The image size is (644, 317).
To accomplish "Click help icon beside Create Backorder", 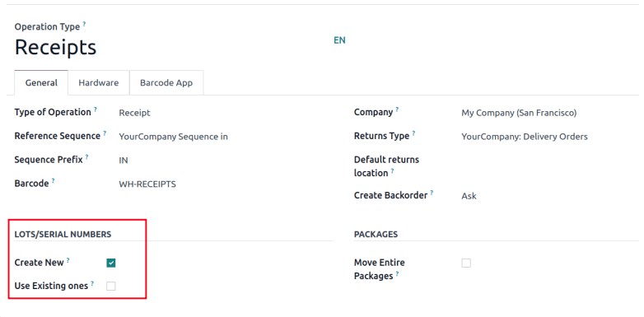I will coord(432,193).
